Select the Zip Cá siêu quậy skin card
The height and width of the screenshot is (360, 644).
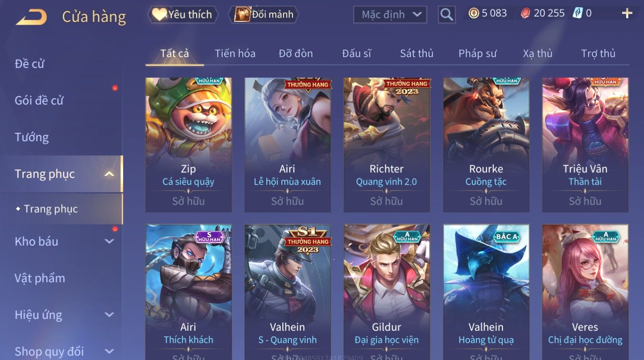189,145
